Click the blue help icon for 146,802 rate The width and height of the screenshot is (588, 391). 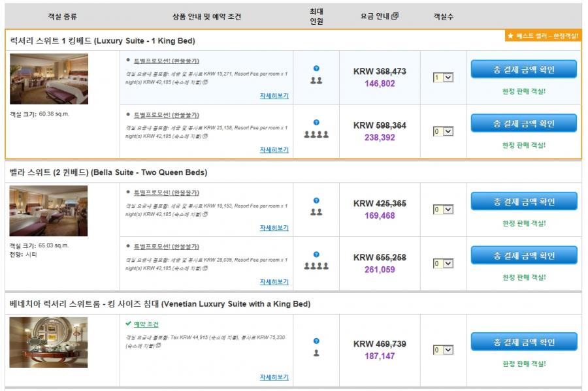[316, 68]
